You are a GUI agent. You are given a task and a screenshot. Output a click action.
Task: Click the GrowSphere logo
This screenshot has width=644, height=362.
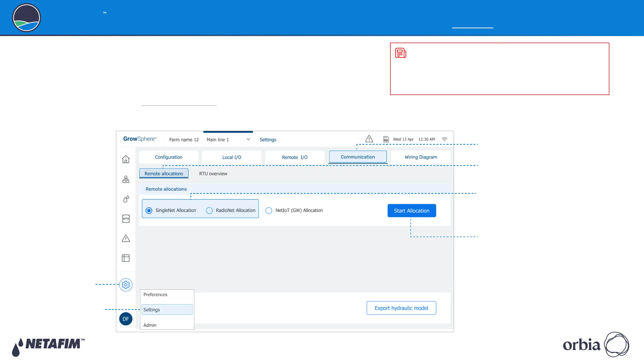pyautogui.click(x=140, y=139)
